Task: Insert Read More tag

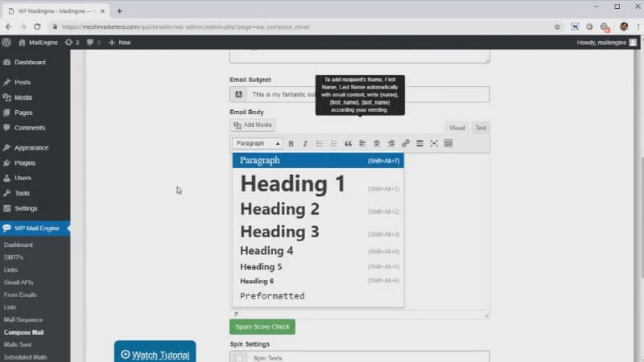Action: (x=419, y=144)
